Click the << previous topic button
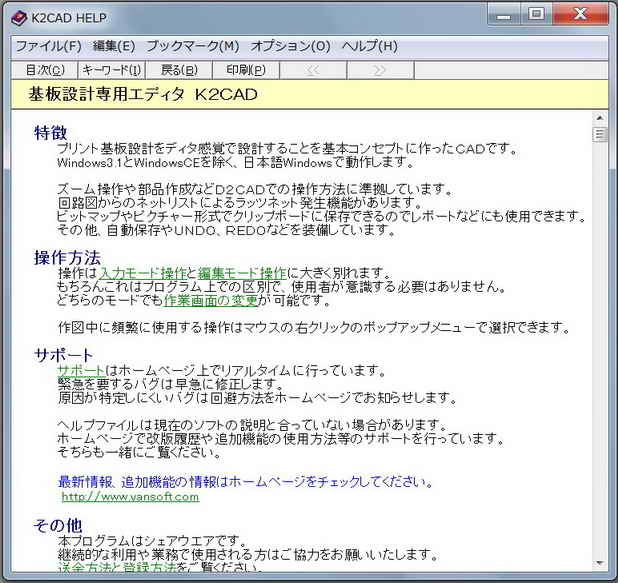 (313, 70)
